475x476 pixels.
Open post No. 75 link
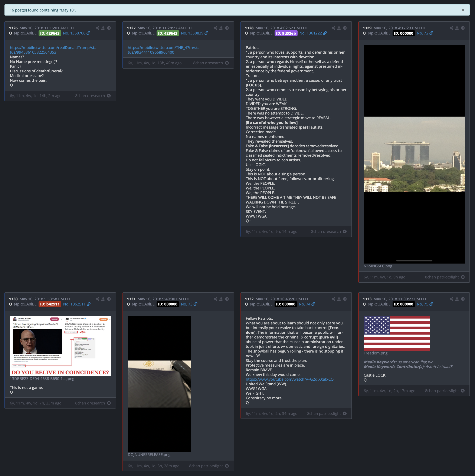tap(425, 304)
